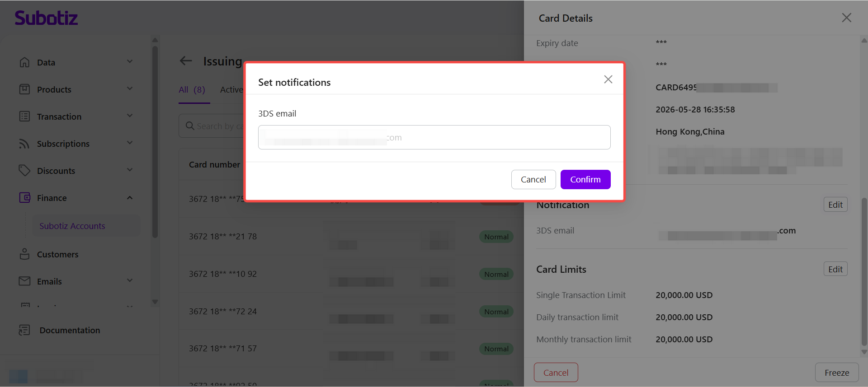Go back using the left arrow
868x387 pixels.
[186, 61]
